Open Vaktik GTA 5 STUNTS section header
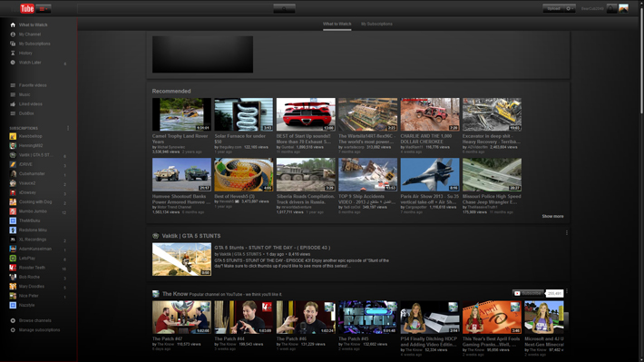Viewport: 644px width, 362px height. (x=191, y=236)
